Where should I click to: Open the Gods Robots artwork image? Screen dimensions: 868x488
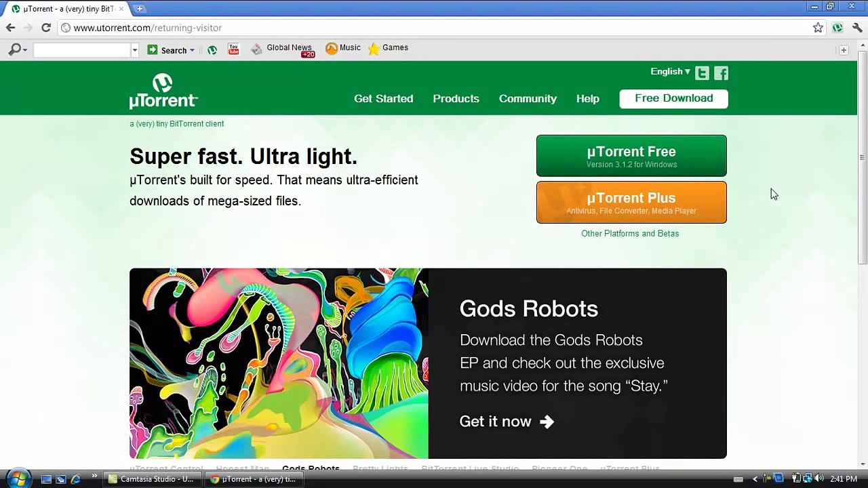(x=279, y=363)
